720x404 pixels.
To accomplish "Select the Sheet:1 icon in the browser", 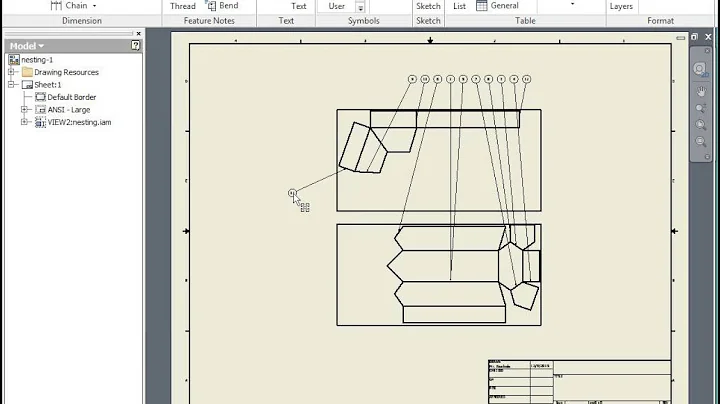I will tap(27, 85).
